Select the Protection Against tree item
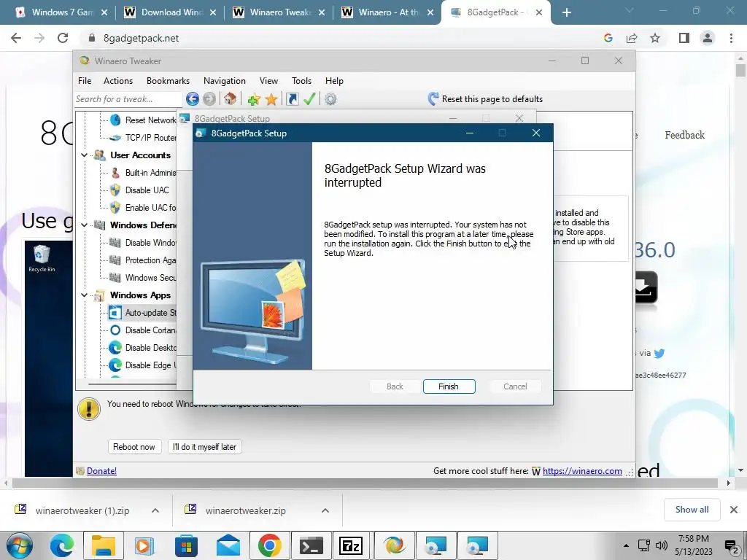The height and width of the screenshot is (560, 747). pos(150,260)
